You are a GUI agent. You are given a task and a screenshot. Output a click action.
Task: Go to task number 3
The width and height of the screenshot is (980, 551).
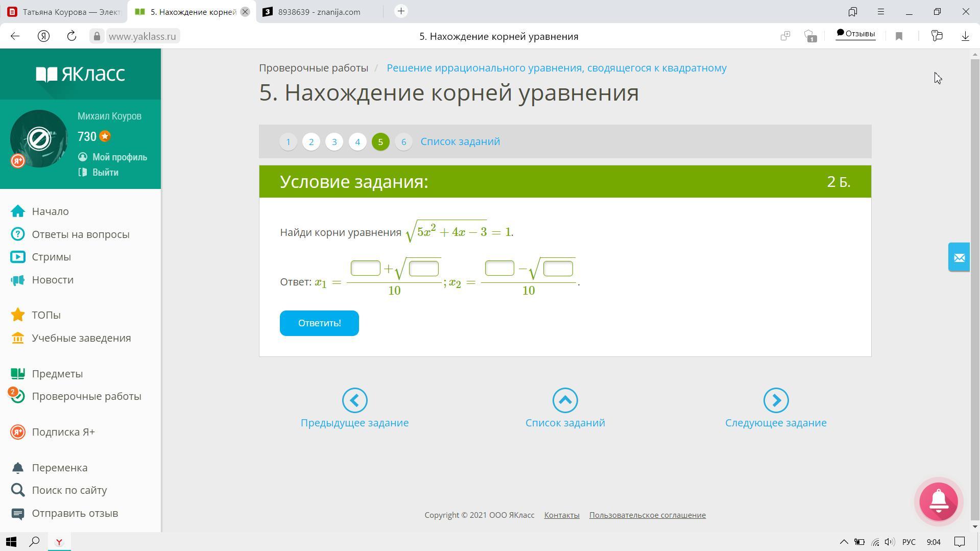click(334, 142)
